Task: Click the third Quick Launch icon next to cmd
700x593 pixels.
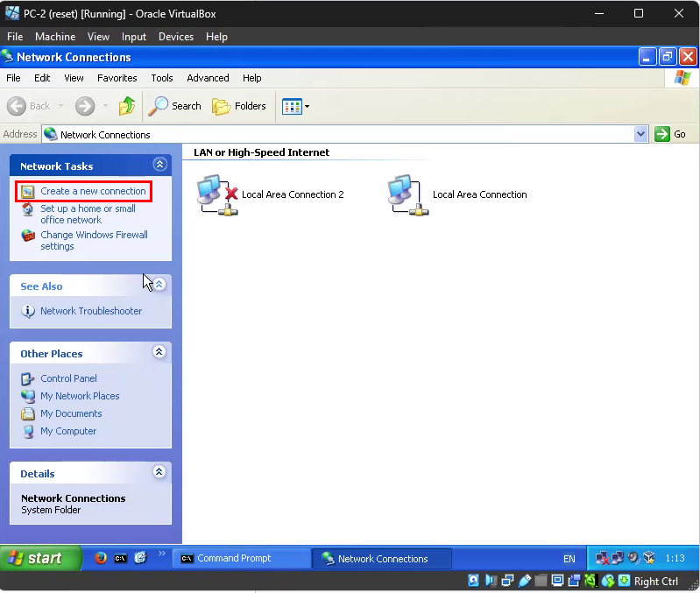Action: click(x=141, y=558)
